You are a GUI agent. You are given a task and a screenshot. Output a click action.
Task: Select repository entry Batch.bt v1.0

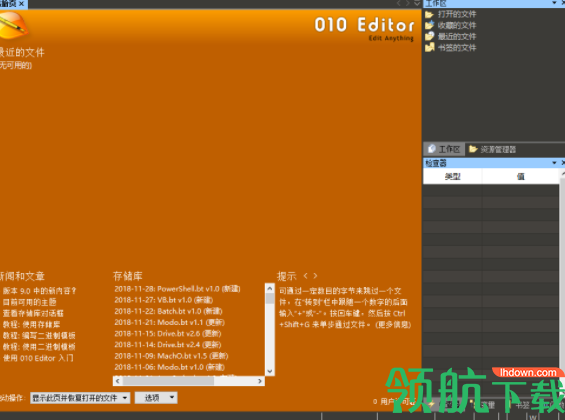168,311
